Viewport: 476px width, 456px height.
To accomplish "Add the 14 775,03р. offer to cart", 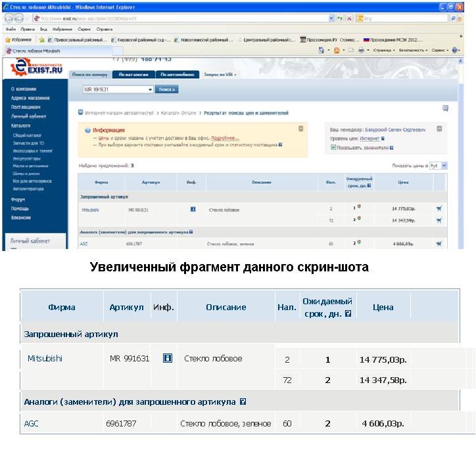I will click(439, 208).
